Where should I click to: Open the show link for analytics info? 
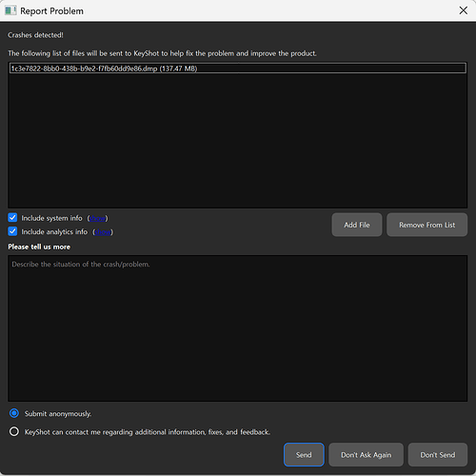[x=103, y=232]
